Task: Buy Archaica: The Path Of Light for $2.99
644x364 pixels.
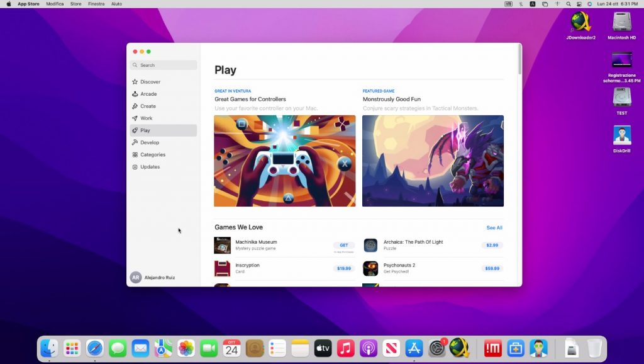Action: click(x=491, y=245)
